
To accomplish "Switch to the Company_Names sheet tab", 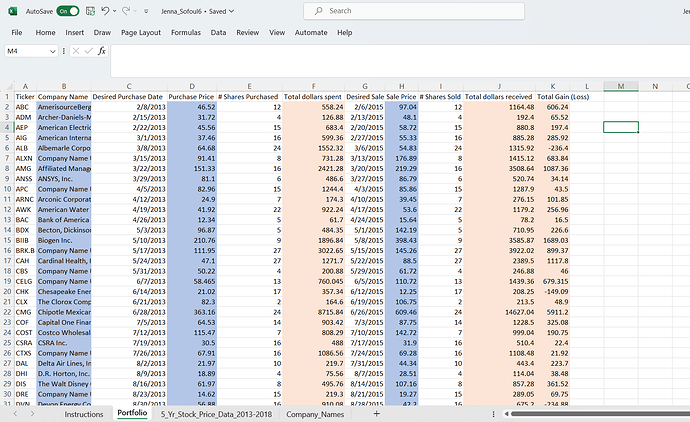I will point(315,414).
